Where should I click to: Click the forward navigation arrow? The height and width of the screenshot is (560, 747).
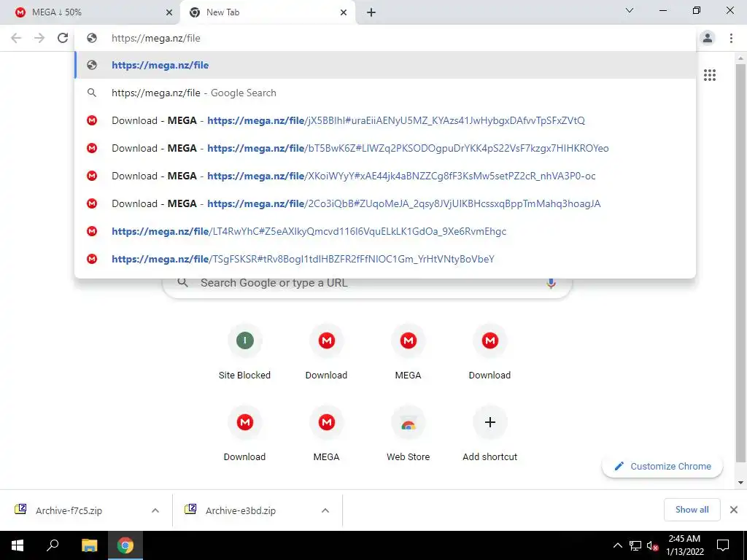point(39,38)
